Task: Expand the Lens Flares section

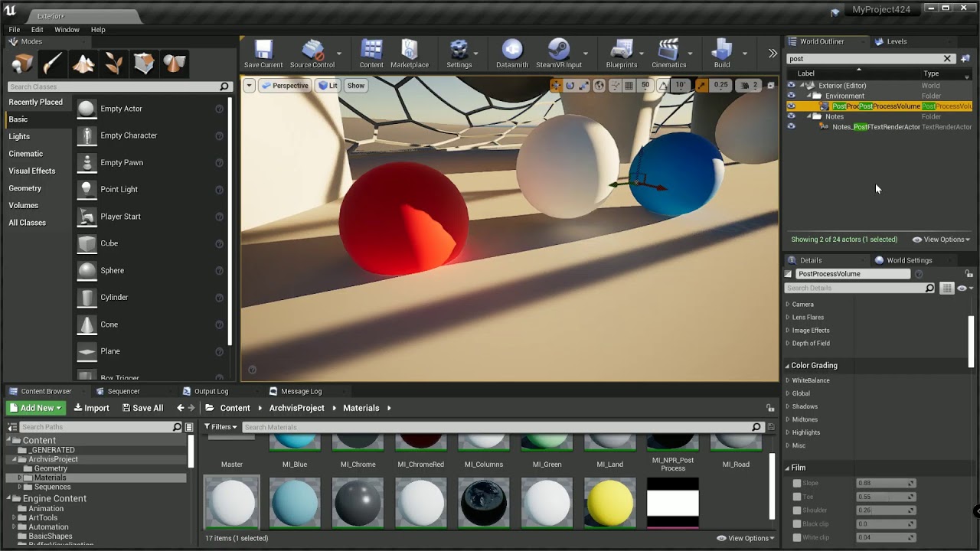Action: [787, 318]
